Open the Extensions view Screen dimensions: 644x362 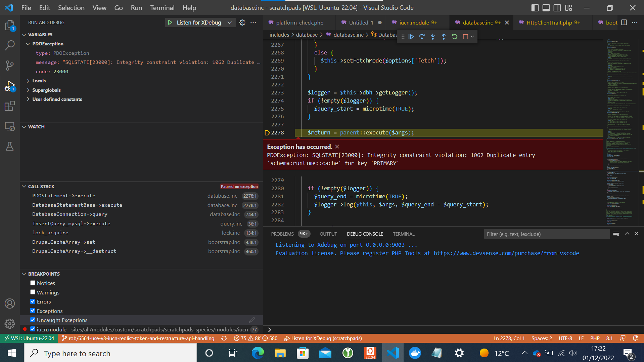10,106
